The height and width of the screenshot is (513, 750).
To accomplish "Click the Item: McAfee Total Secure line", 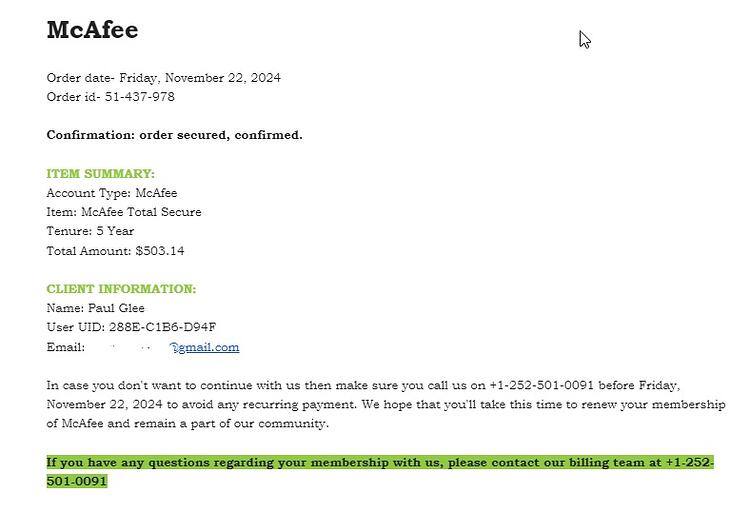I will point(124,212).
